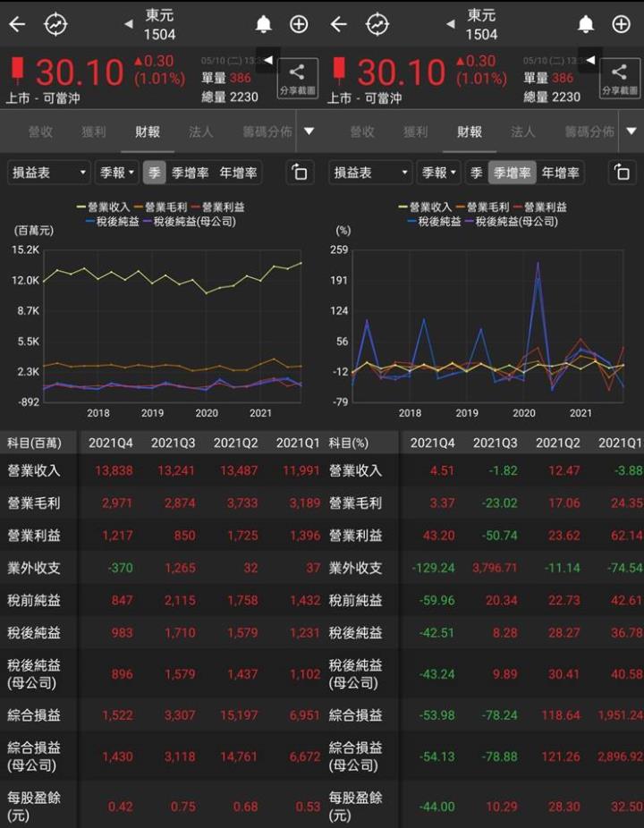Open the chart target icon in left panel header
The height and width of the screenshot is (828, 644).
pyautogui.click(x=55, y=24)
